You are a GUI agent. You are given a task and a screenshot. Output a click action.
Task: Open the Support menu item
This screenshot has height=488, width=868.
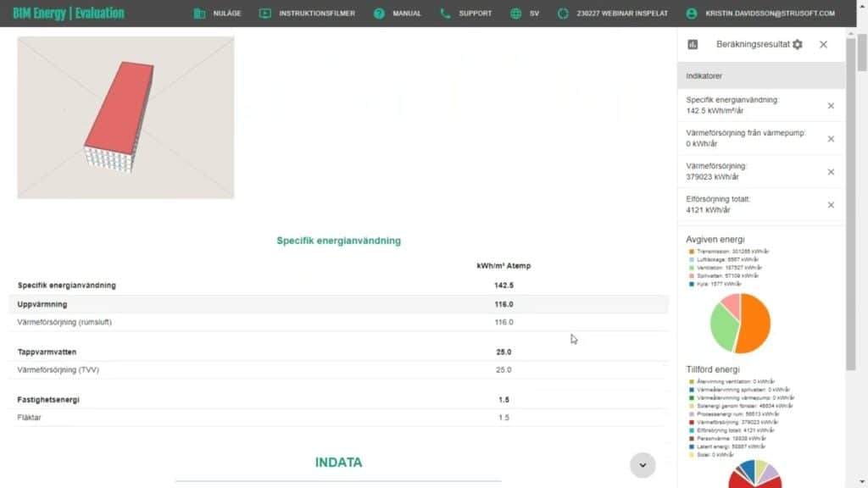(475, 14)
